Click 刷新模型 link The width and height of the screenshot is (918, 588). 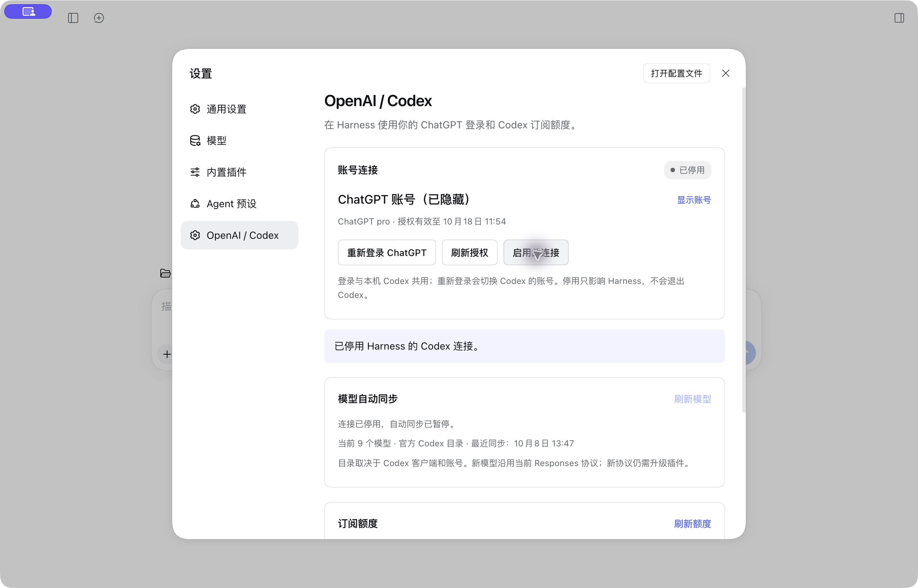click(x=692, y=399)
